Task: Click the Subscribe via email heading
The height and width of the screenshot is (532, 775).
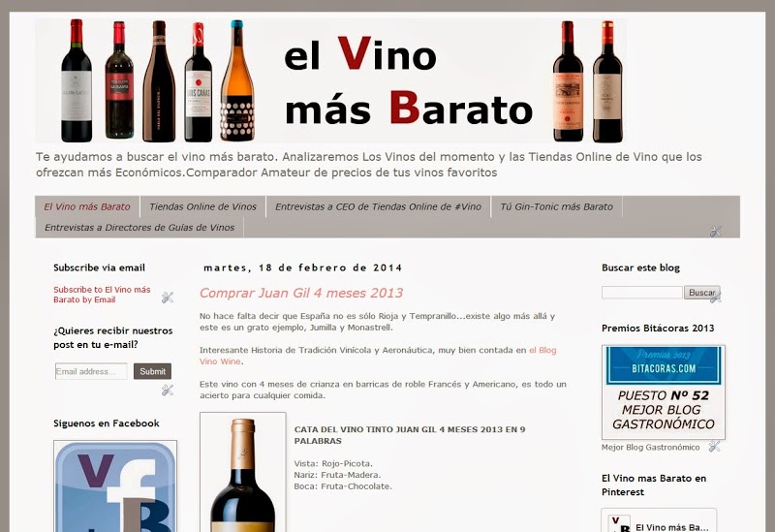Action: pyautogui.click(x=100, y=267)
